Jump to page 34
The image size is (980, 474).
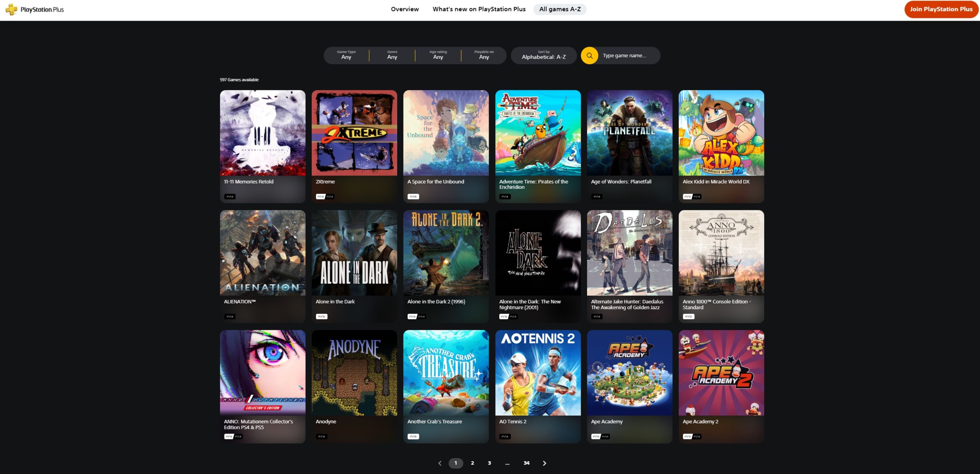(x=526, y=463)
